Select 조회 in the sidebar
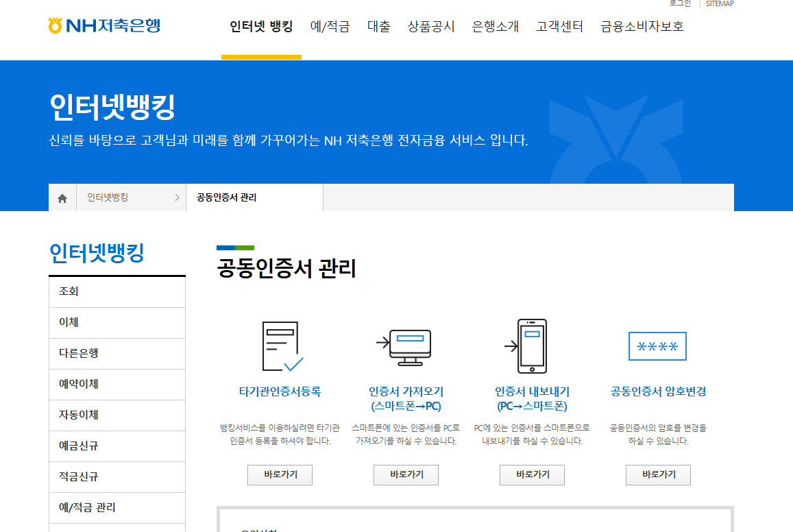793x532 pixels. click(117, 292)
